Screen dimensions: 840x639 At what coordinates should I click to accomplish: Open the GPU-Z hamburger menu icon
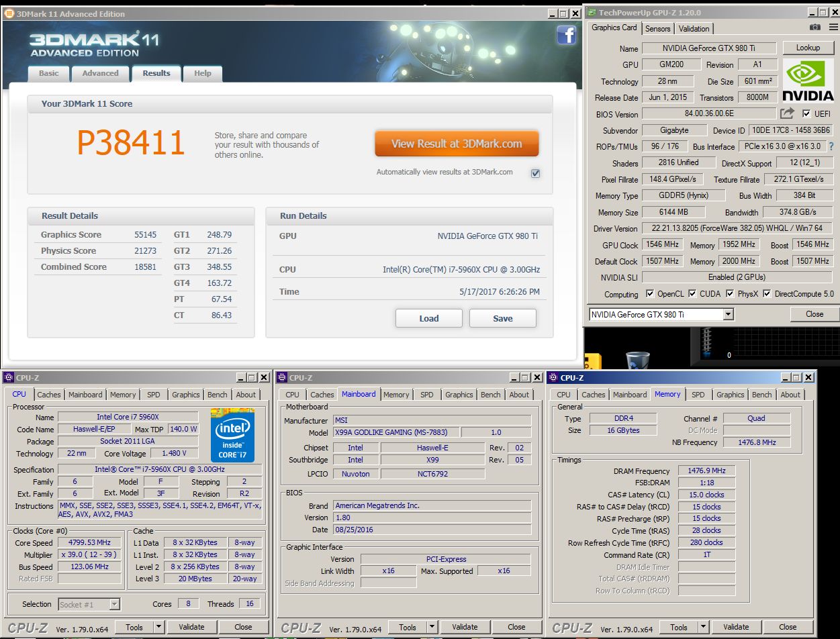(x=833, y=28)
